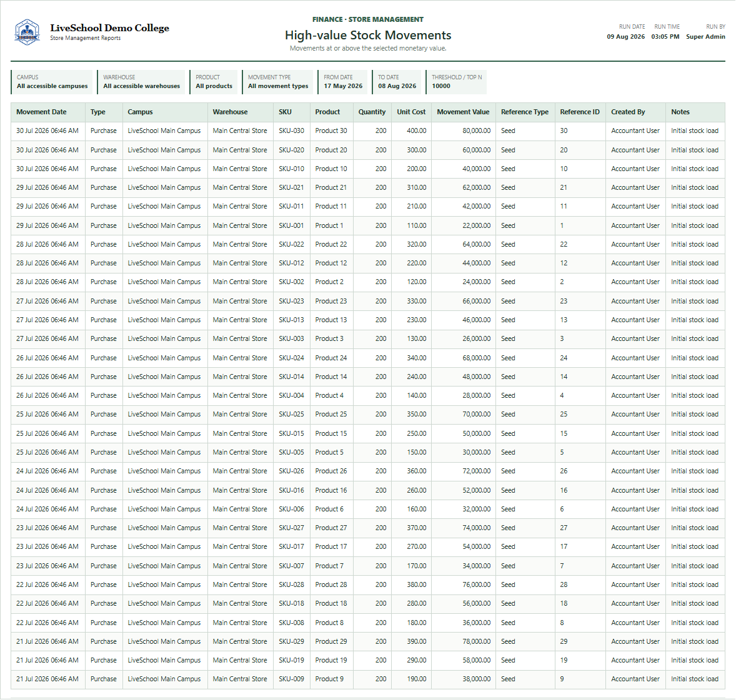Viewport: 736px width, 700px height.
Task: Click Accountant User in the SKU-030 row
Action: tap(635, 131)
